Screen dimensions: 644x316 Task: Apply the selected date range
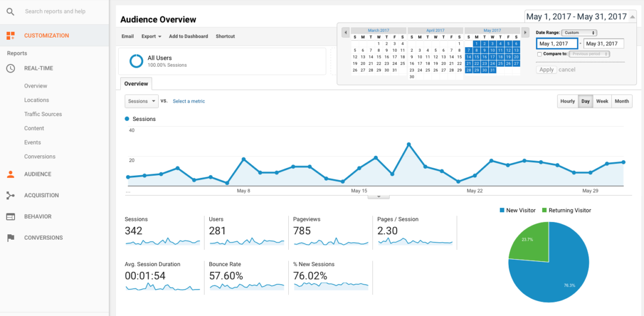(546, 69)
